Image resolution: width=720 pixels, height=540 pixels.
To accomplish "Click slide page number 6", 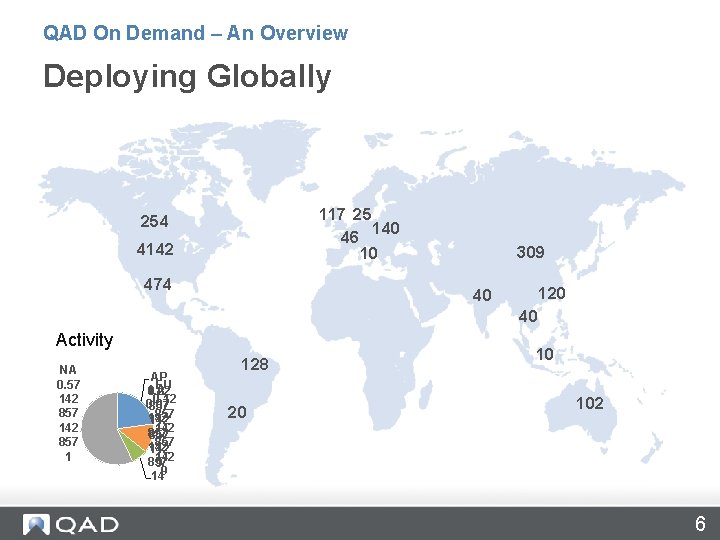I will pos(700,524).
